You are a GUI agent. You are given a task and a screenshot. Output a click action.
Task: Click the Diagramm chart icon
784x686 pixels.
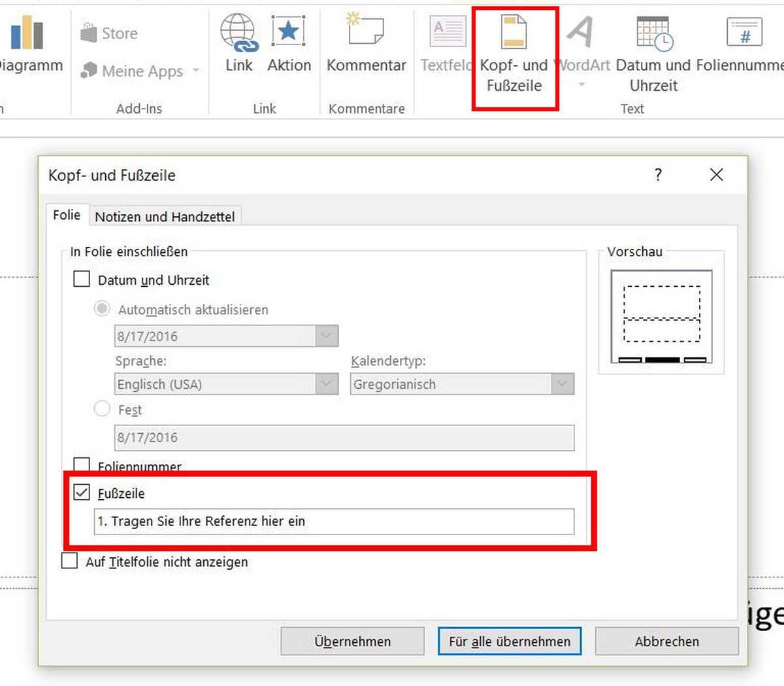pyautogui.click(x=27, y=33)
